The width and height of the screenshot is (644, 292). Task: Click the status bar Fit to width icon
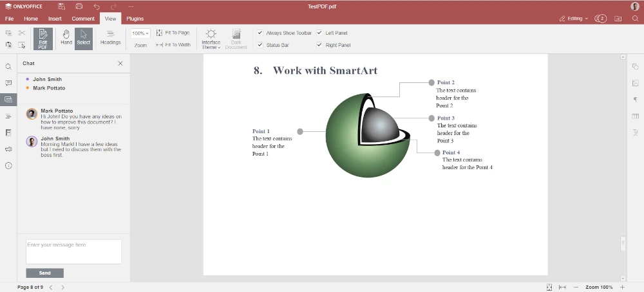click(563, 287)
